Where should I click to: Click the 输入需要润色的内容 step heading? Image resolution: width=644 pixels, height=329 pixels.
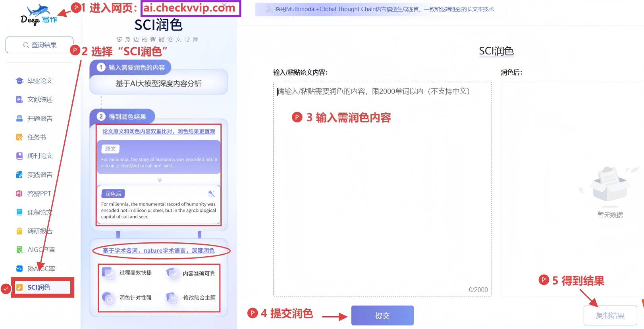pos(137,68)
